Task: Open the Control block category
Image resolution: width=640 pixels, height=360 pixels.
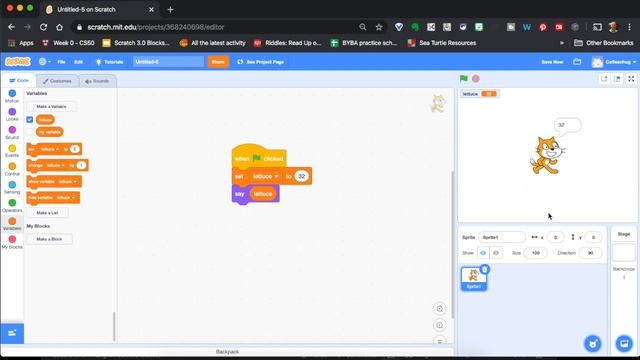Action: pyautogui.click(x=12, y=169)
